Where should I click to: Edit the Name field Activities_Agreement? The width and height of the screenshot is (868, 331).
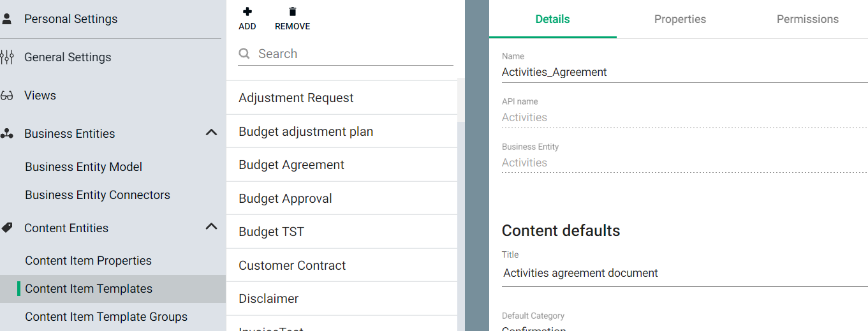[682, 73]
